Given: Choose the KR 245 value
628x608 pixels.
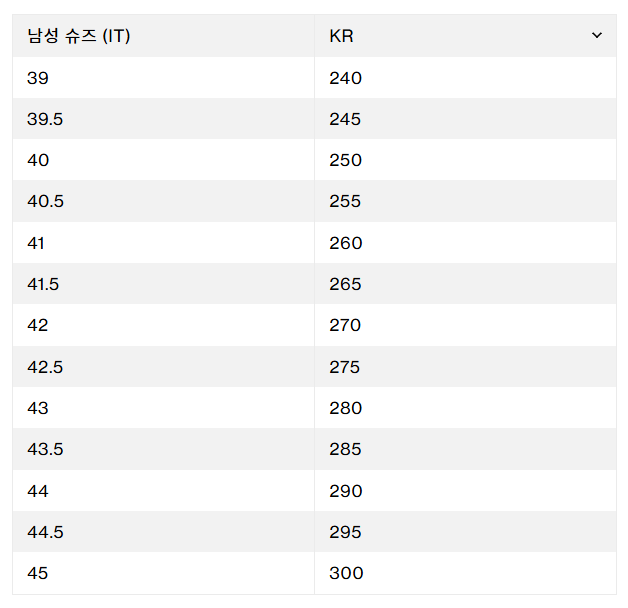Looking at the screenshot, I should point(346,119).
